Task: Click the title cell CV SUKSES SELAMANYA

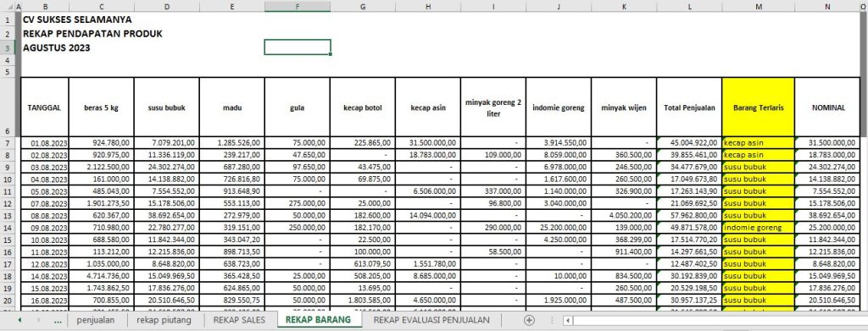Action: coord(77,19)
